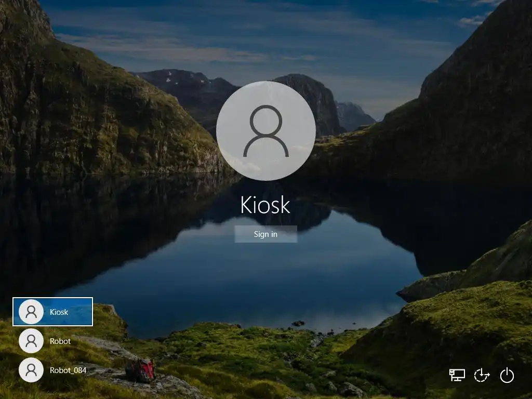This screenshot has height=399, width=532.
Task: Open Ease of Access options icon
Action: 482,375
